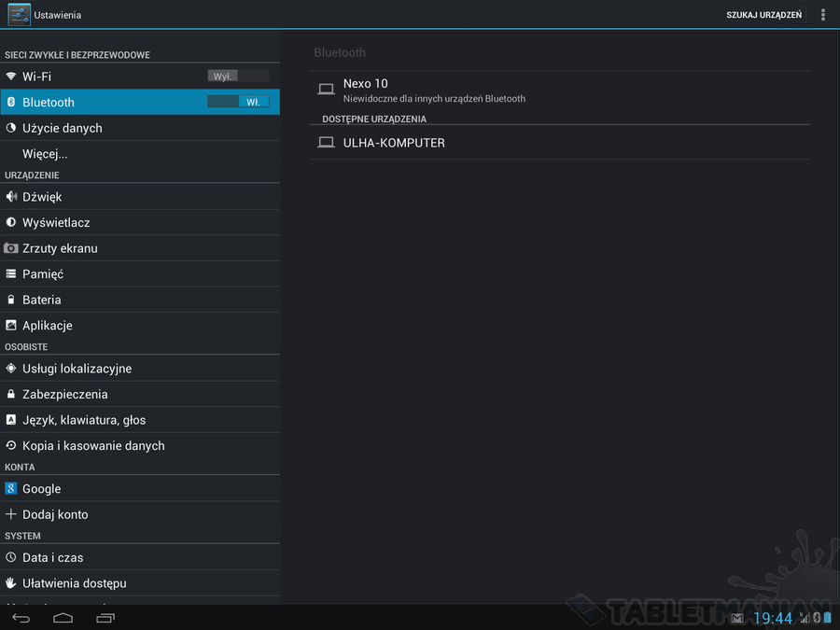
Task: Open Więcej... network options
Action: [140, 154]
